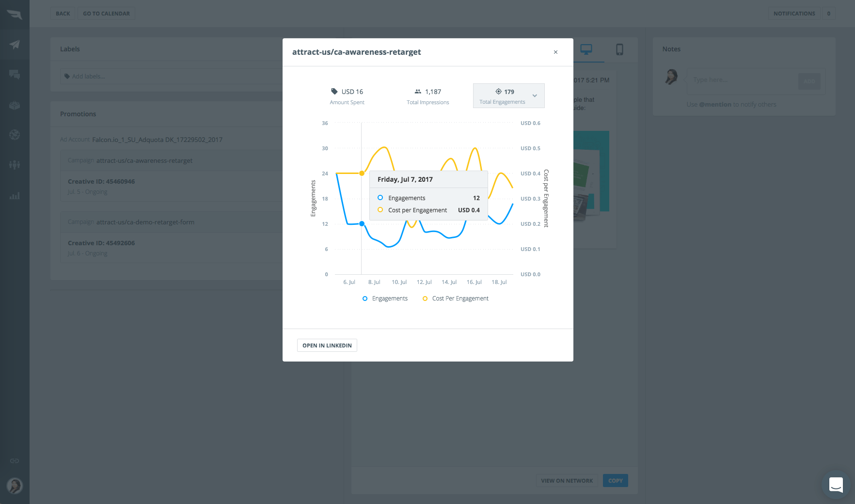Click the Add labels input field
855x504 pixels.
[172, 77]
